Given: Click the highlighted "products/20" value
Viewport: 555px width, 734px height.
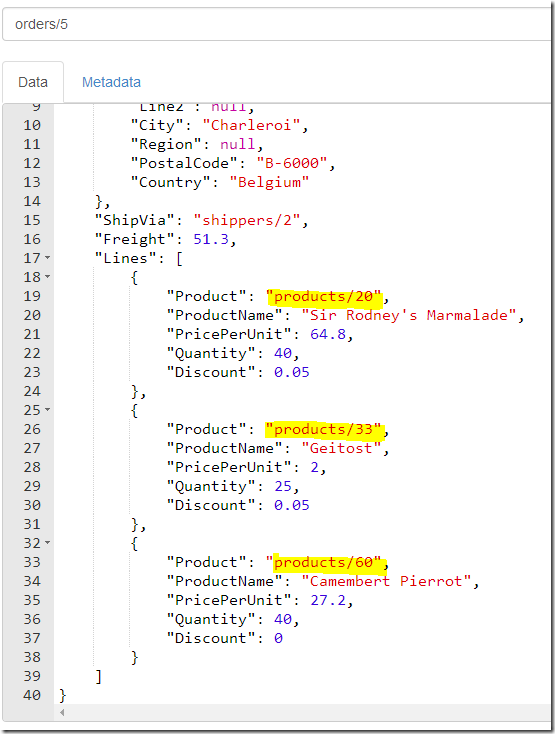Looking at the screenshot, I should tap(323, 296).
